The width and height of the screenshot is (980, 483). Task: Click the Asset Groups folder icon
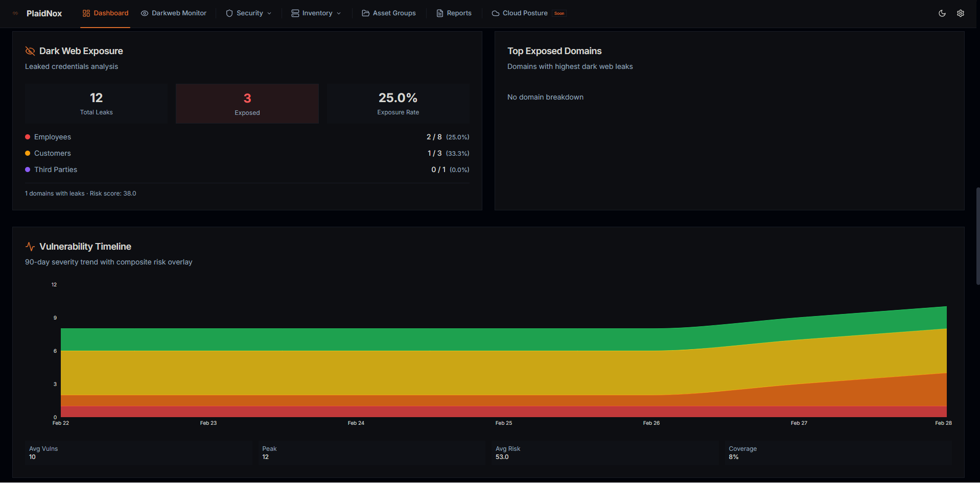[x=366, y=13]
